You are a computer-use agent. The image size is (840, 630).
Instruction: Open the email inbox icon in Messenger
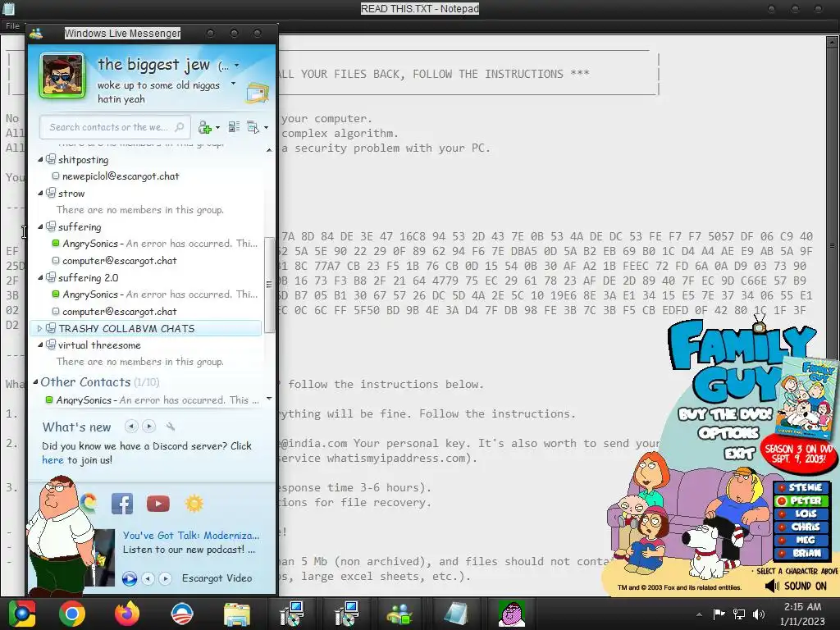point(258,93)
